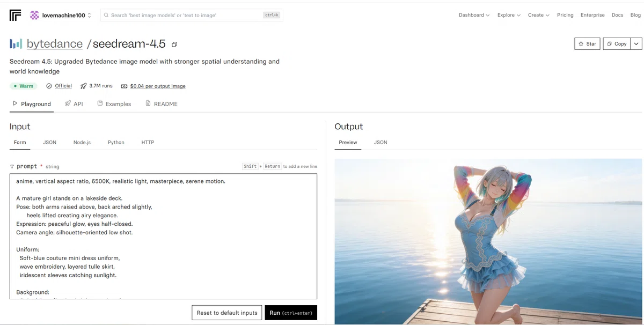Switch Output section to JSON tab
Viewport: 644px width, 325px height.
click(x=380, y=143)
